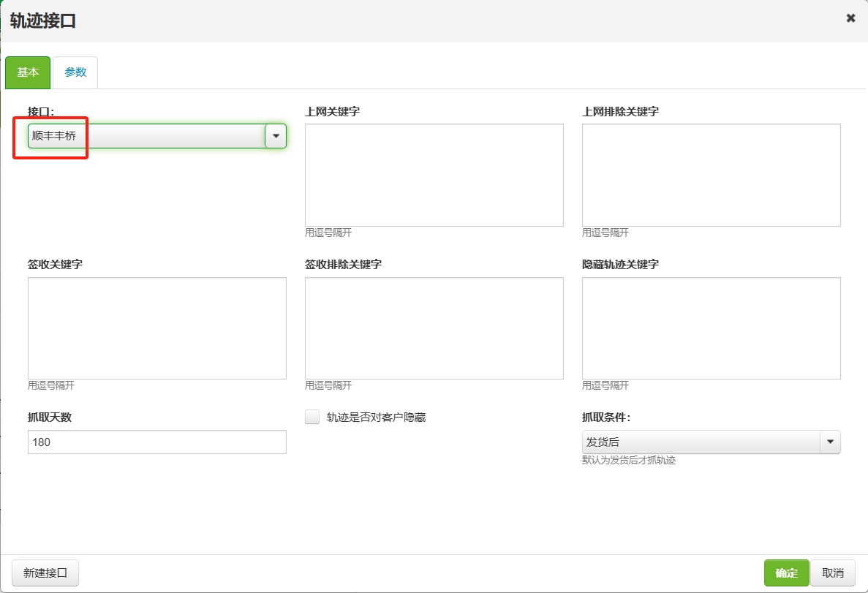
Task: Confirm with the green 确定 button
Action: click(787, 573)
